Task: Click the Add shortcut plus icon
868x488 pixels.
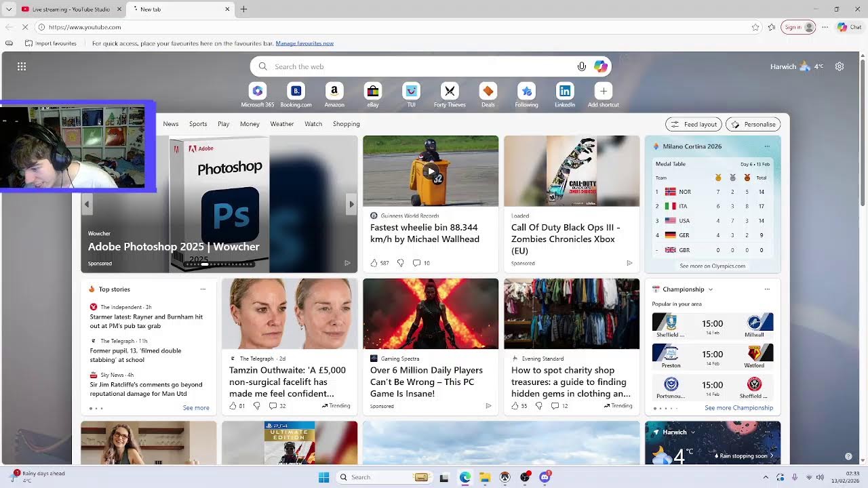Action: click(604, 91)
